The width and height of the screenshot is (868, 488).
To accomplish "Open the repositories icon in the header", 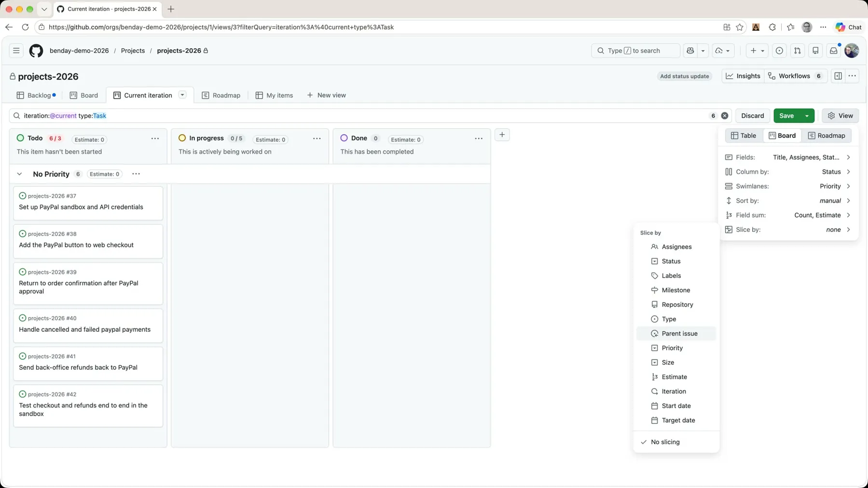I will 815,51.
